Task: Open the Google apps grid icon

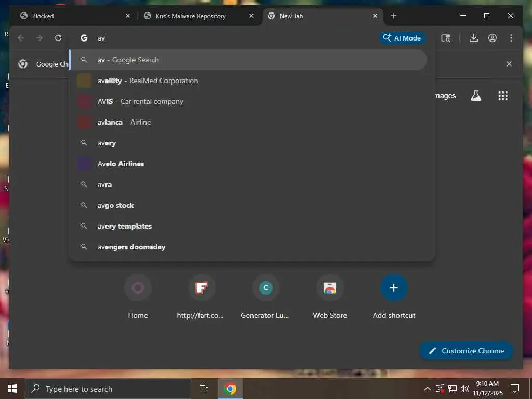Action: [x=503, y=96]
